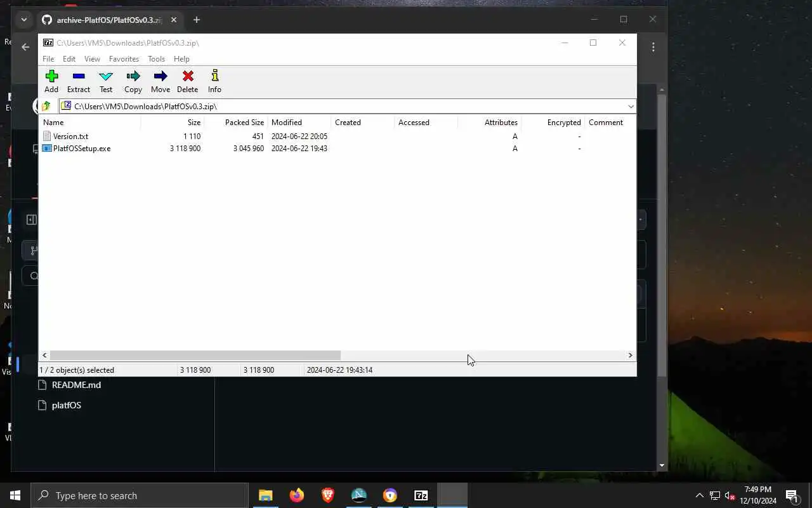Open the View menu

coord(92,58)
